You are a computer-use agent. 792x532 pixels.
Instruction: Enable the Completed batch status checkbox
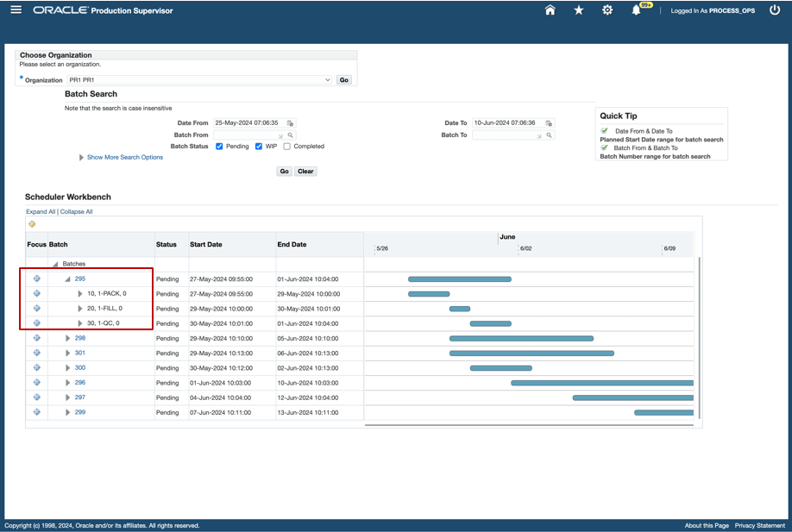[287, 147]
